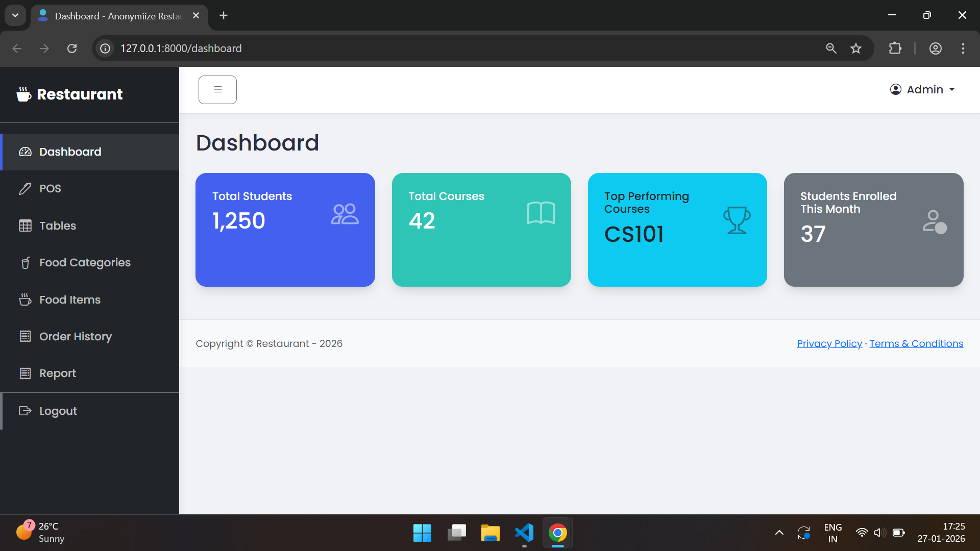Screen dimensions: 980x551
Task: Open the Windows Start menu
Action: tap(422, 533)
